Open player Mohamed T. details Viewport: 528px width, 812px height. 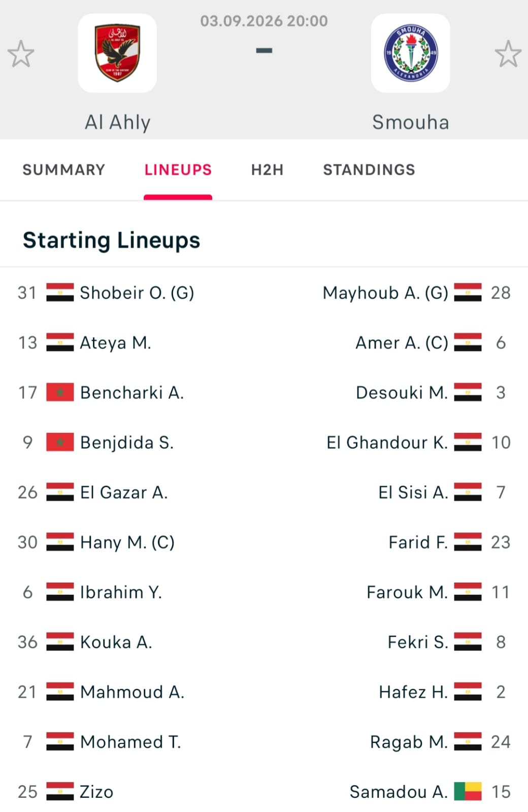click(130, 742)
